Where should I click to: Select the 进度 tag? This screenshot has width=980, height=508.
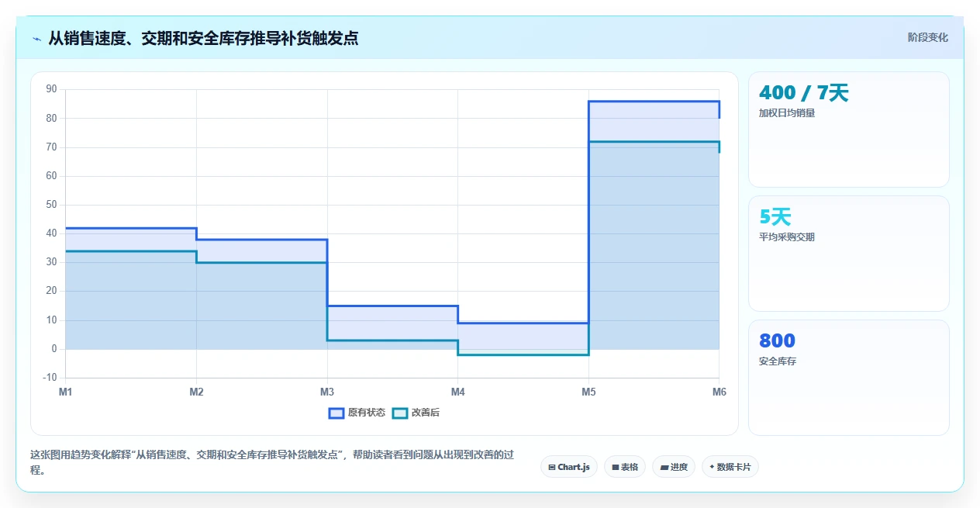673,467
